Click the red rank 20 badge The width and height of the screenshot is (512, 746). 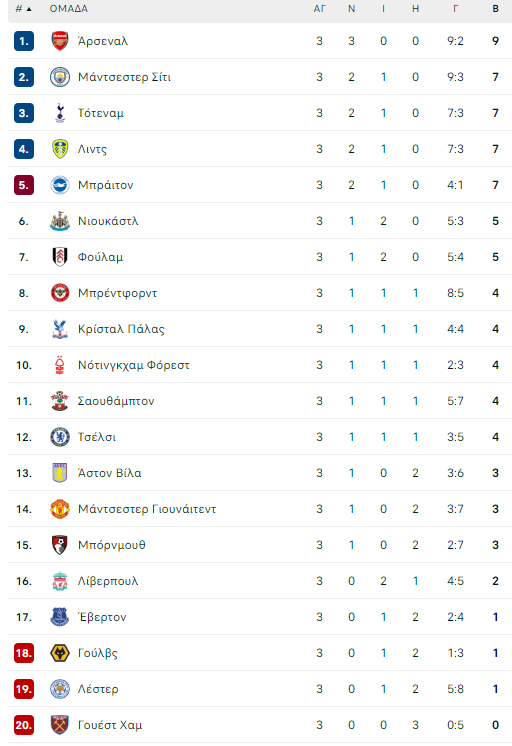coord(24,725)
